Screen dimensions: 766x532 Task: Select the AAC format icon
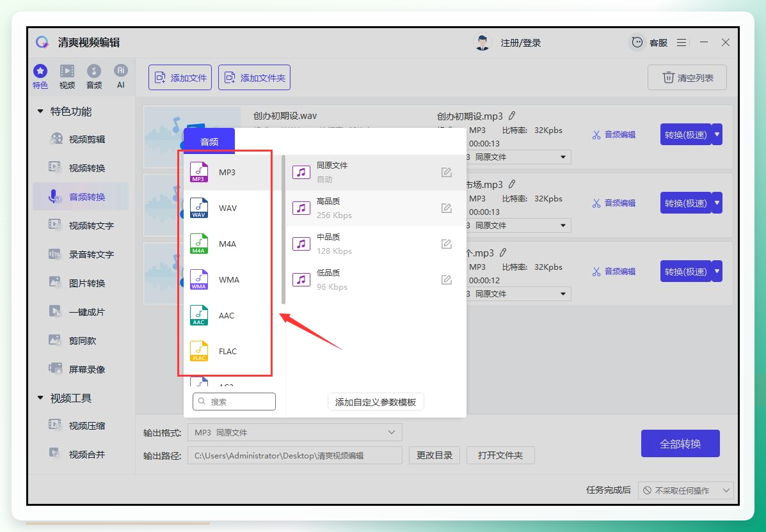pos(199,315)
